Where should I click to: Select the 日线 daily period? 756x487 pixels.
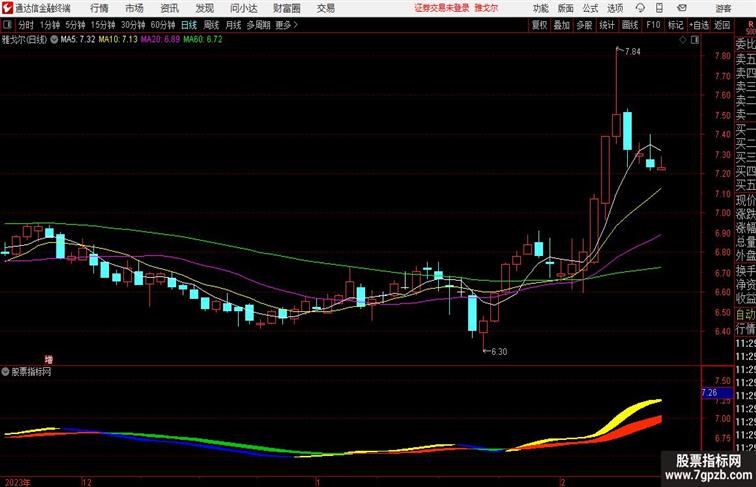pos(189,25)
